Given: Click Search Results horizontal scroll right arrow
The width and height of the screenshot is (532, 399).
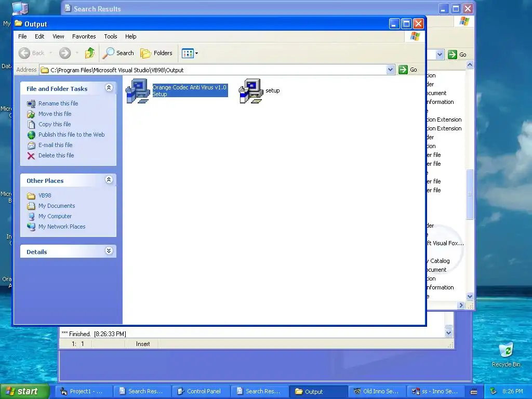Looking at the screenshot, I should pos(461,305).
